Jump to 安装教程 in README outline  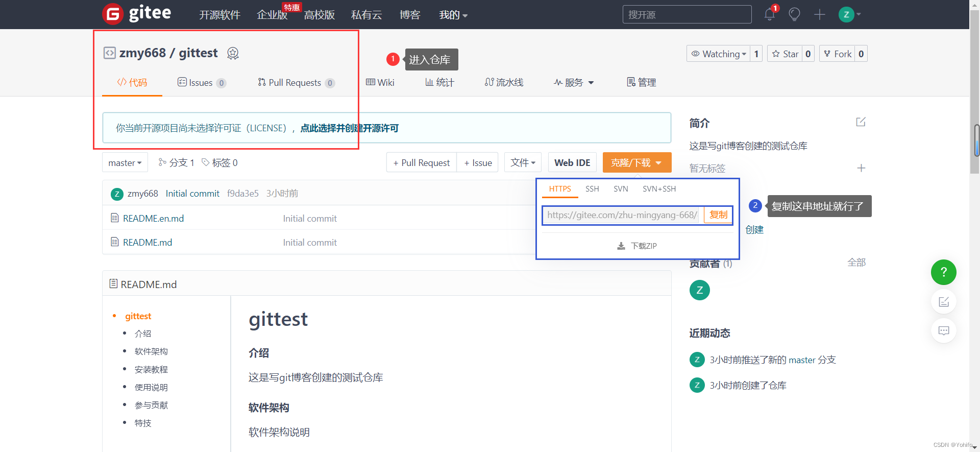coord(151,369)
